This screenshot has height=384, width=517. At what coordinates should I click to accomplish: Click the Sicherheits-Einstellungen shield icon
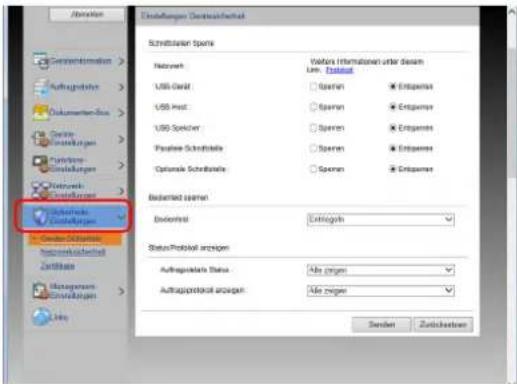pos(41,217)
